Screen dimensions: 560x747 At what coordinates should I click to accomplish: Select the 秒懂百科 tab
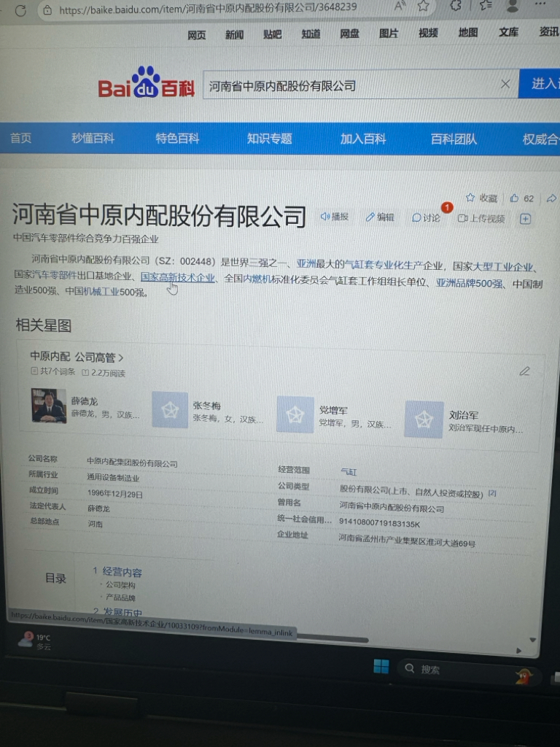point(93,138)
